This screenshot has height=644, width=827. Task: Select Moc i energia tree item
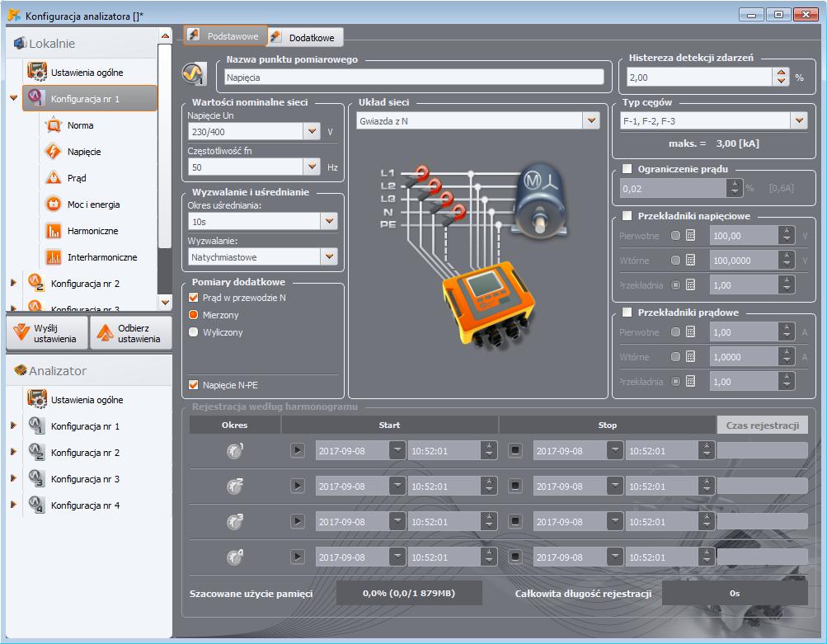tap(93, 204)
